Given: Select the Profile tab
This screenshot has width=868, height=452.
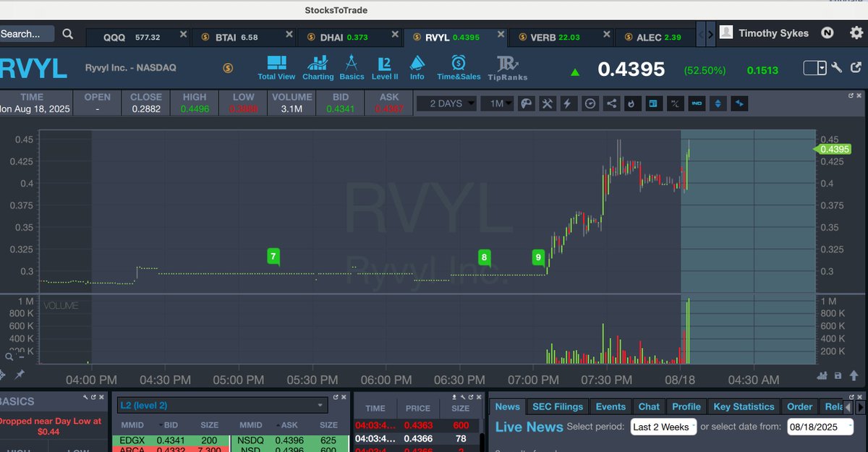Looking at the screenshot, I should 686,407.
